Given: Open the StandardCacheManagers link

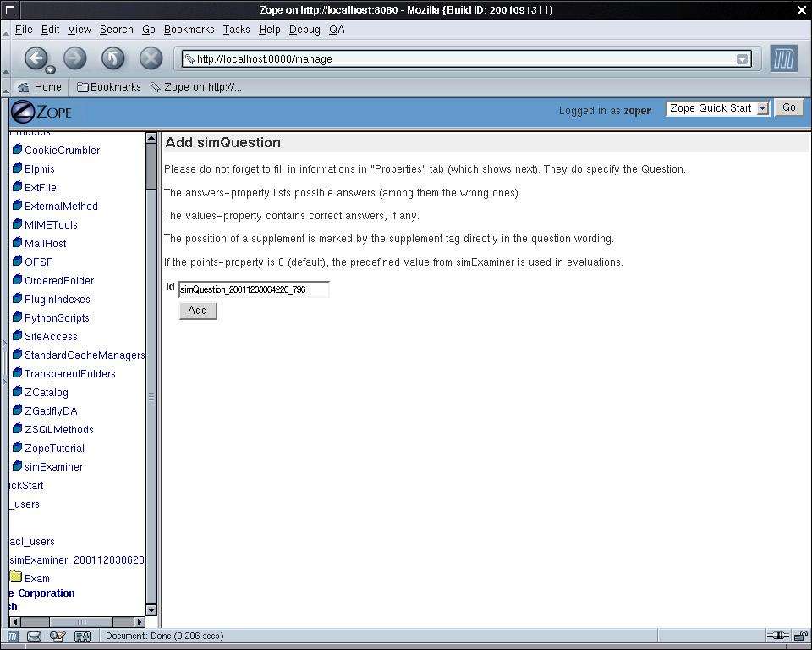Looking at the screenshot, I should click(x=85, y=355).
